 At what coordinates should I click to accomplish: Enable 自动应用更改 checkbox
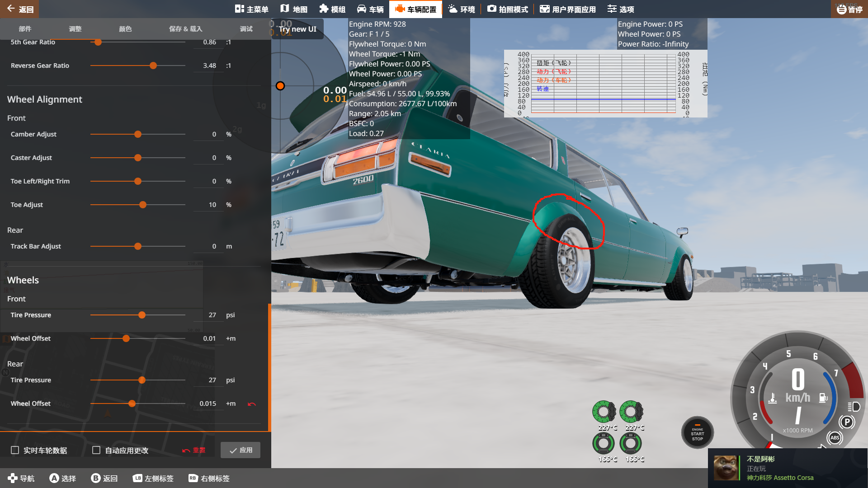(96, 450)
